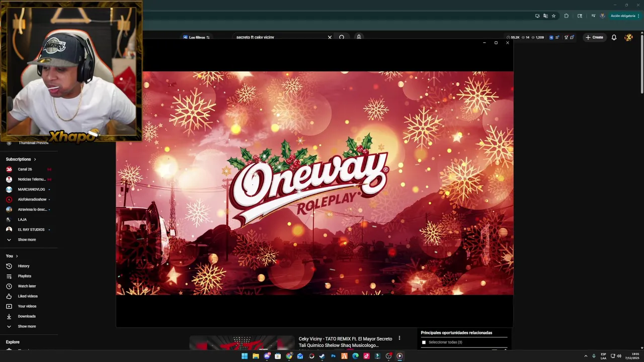The width and height of the screenshot is (644, 362).
Task: Click the install app icon in address bar
Action: pos(537,16)
